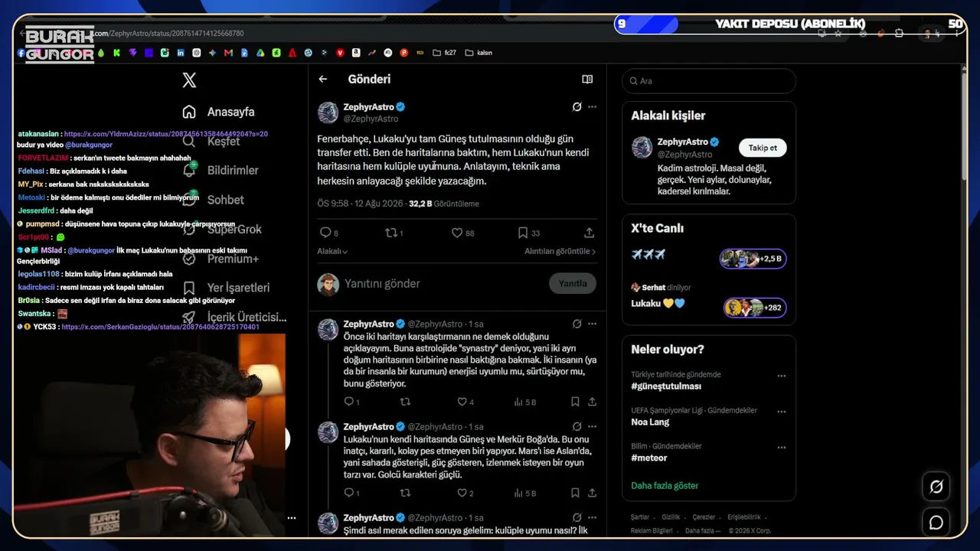
Task: Open reader view icon in Gönderi header
Action: pos(587,79)
